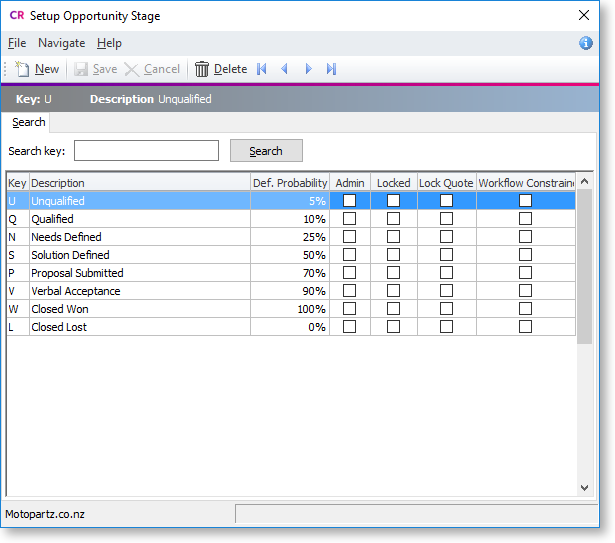Screen dimensions: 615x543
Task: Select the Search tab
Action: 28,122
